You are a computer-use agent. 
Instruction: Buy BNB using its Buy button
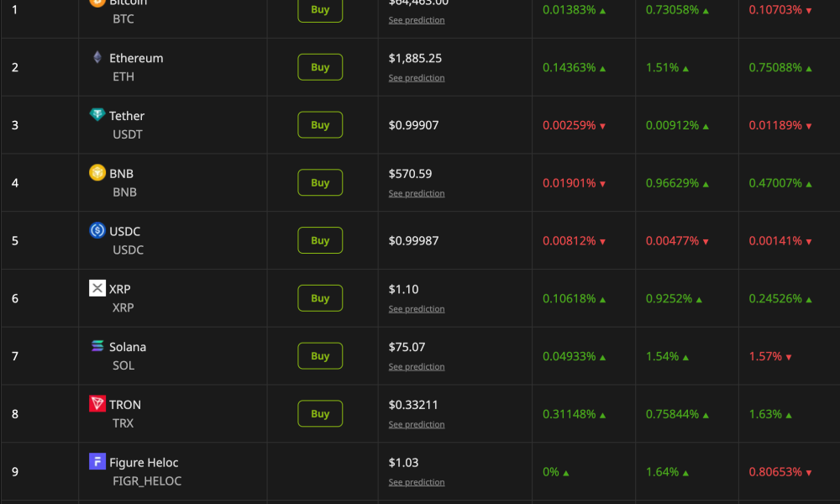pos(320,182)
